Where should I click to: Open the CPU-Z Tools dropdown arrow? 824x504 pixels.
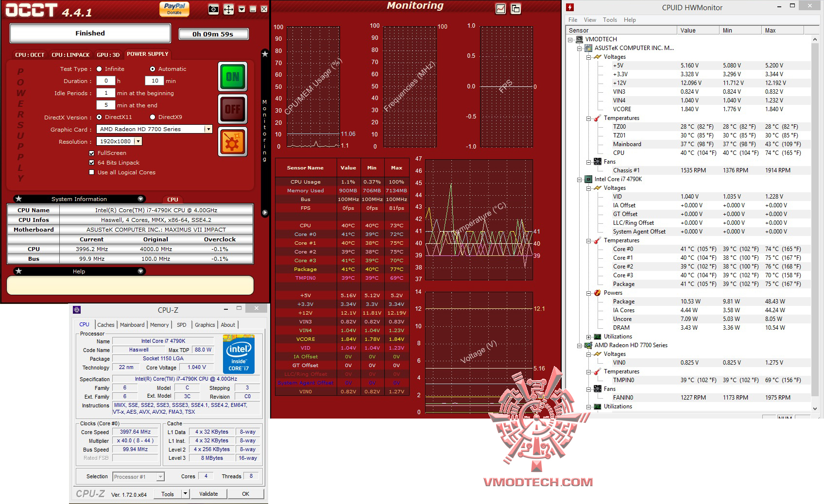click(x=185, y=494)
